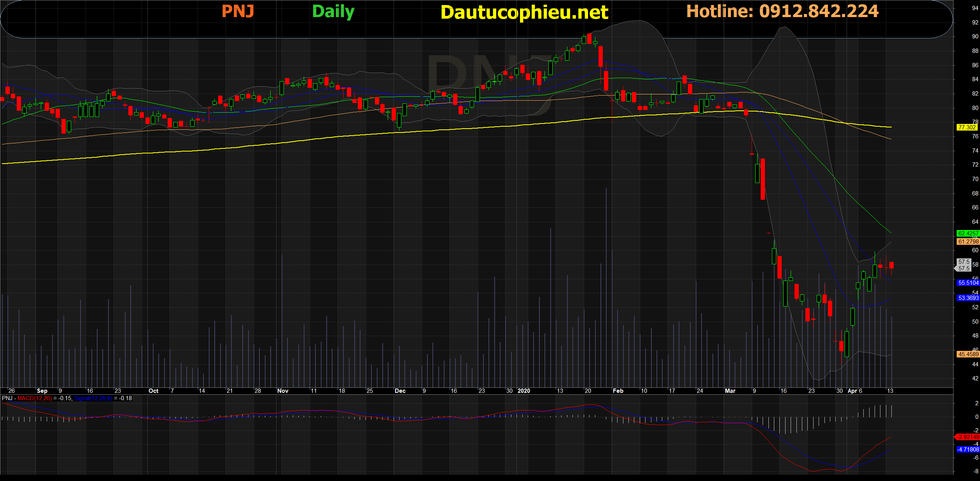Select the orange 61.2798 price tag
The width and height of the screenshot is (980, 481).
point(968,242)
